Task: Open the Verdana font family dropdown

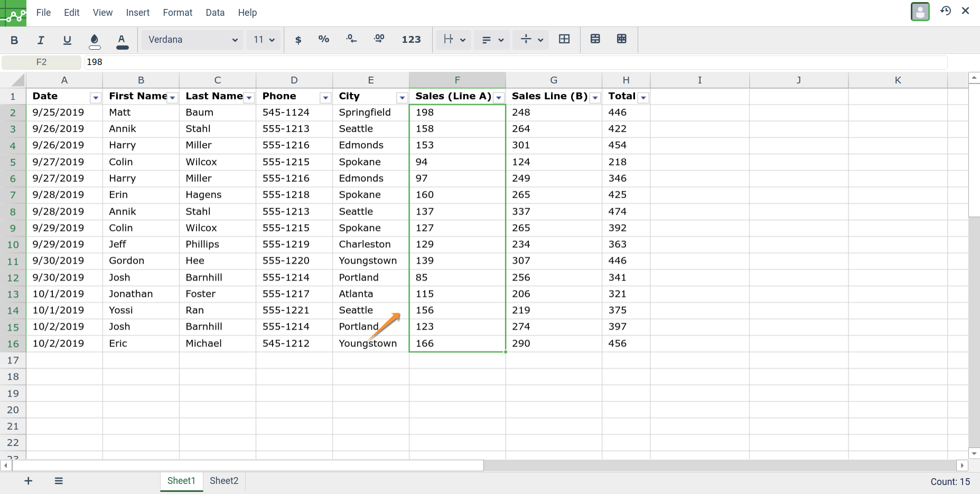Action: [192, 40]
